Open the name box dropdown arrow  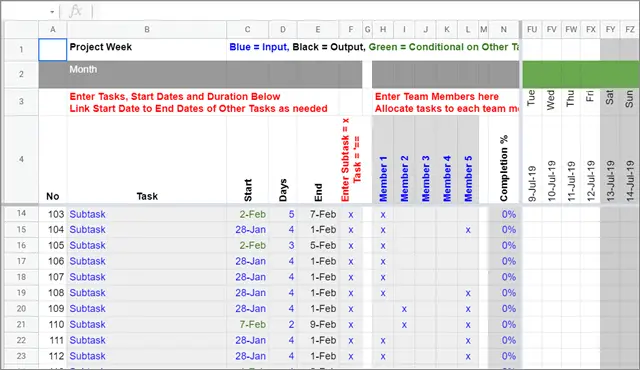(52, 12)
